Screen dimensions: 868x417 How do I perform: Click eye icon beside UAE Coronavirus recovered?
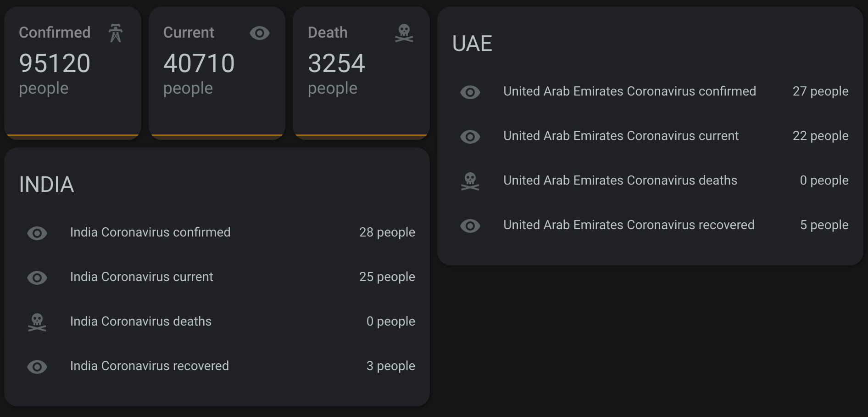[x=470, y=226]
